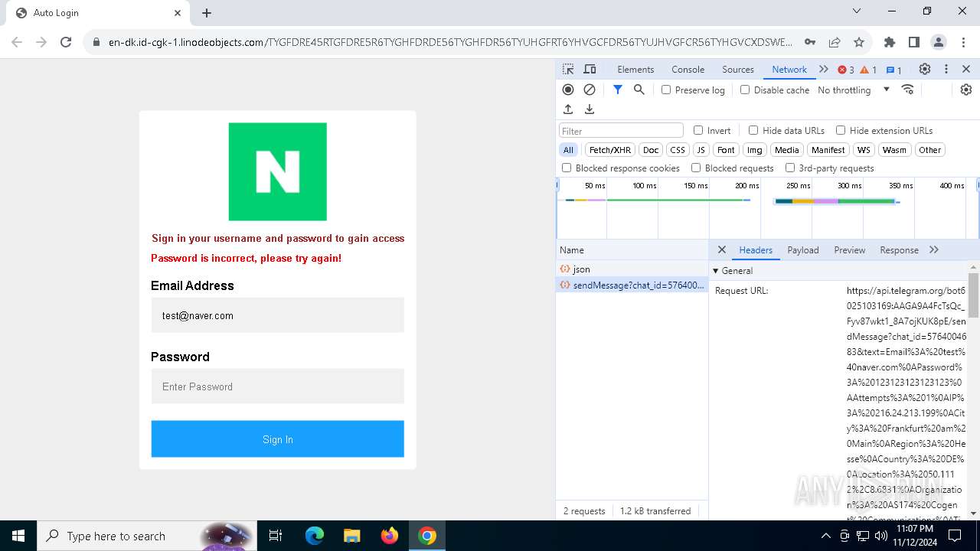
Task: Enable Preserve log checkbox
Action: [x=666, y=90]
